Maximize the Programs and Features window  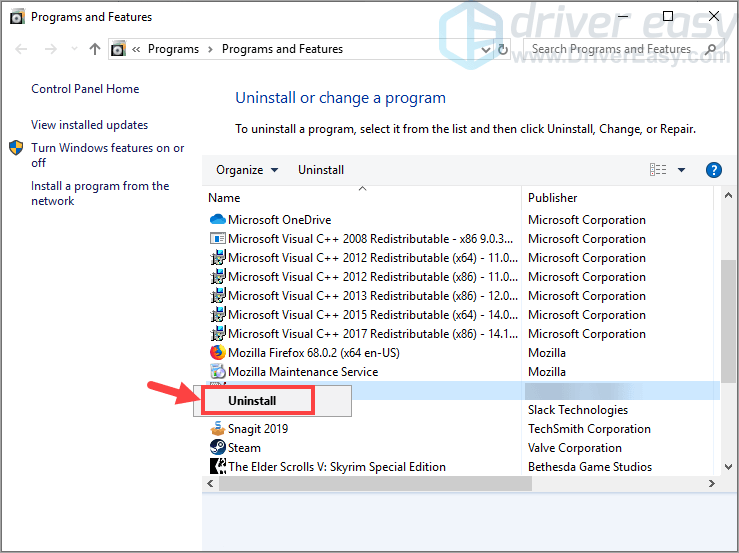pos(667,17)
